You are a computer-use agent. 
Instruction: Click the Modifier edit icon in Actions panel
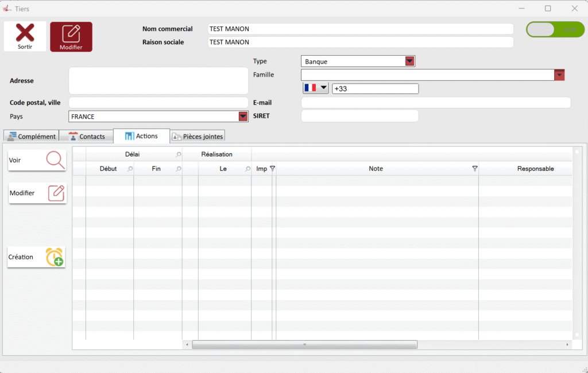(x=56, y=193)
